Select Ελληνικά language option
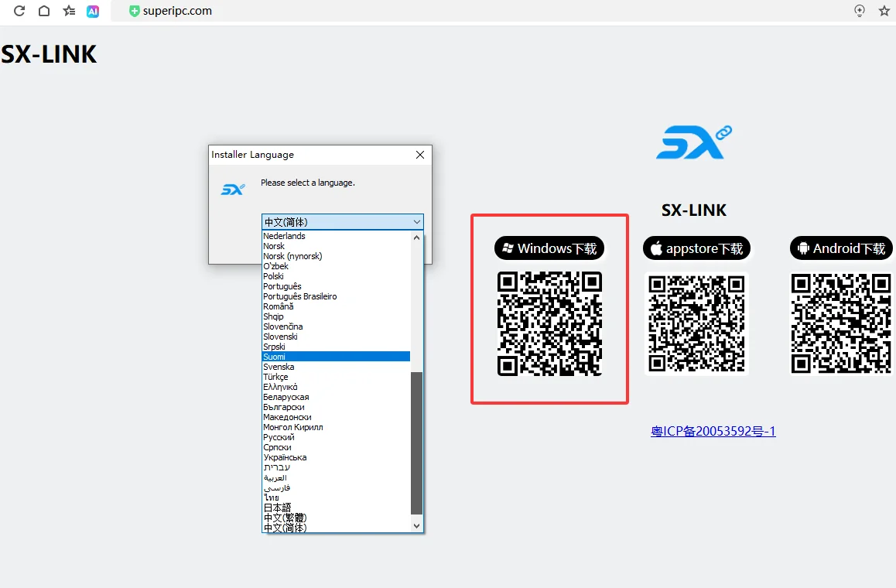 336,387
